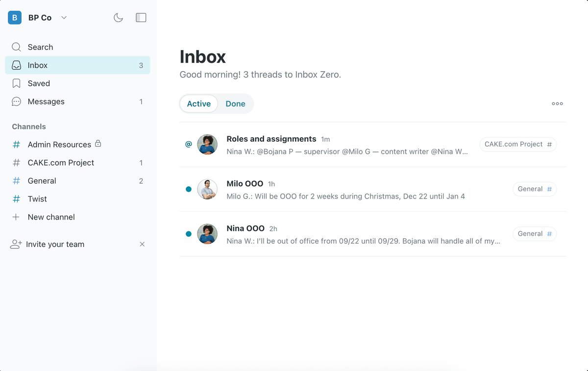Open the BP Co workspace dropdown
Image resolution: width=588 pixels, height=371 pixels.
coord(64,18)
